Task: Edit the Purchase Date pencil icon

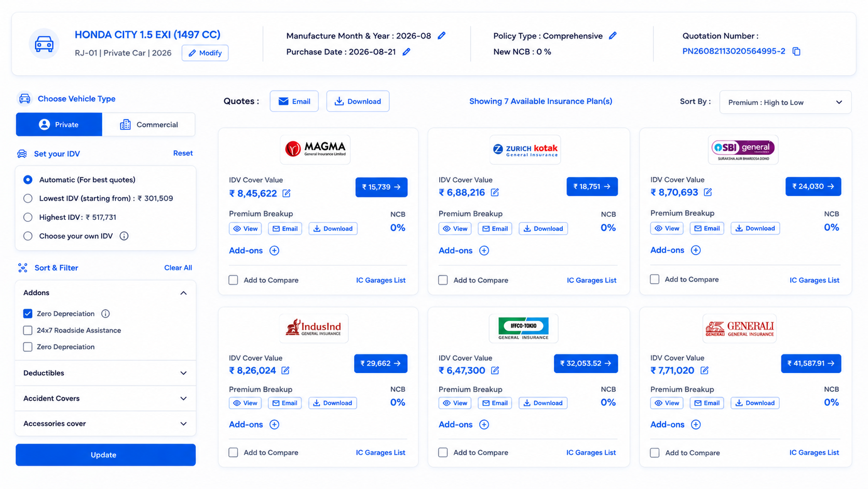Action: 406,52
